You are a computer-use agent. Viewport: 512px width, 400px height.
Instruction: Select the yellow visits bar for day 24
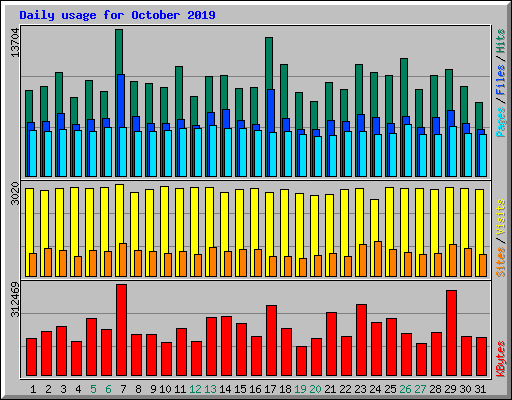tap(374, 220)
